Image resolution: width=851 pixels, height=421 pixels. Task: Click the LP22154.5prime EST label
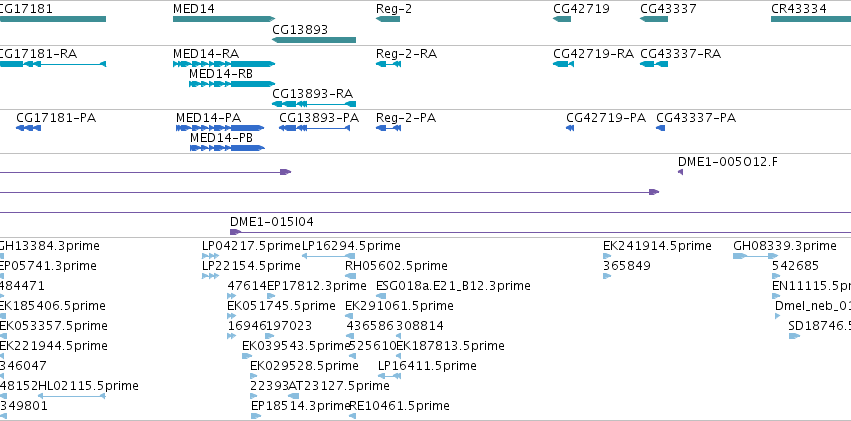(x=251, y=266)
